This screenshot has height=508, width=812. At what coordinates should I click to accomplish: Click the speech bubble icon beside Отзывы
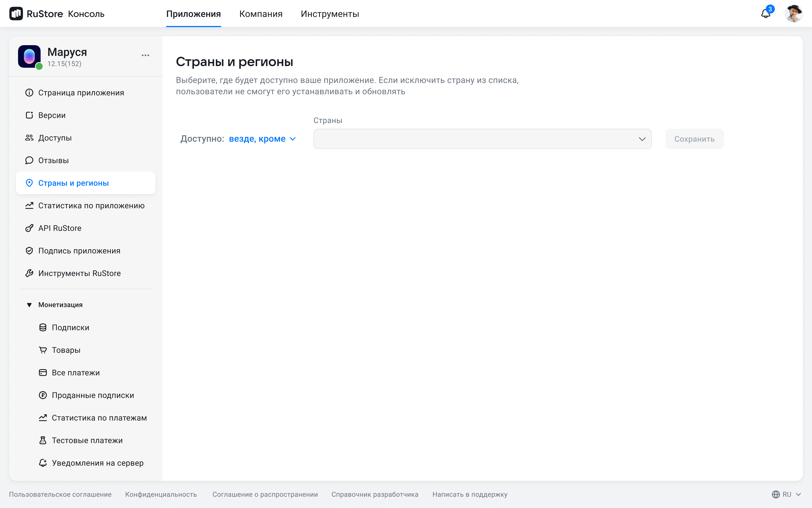coord(30,160)
